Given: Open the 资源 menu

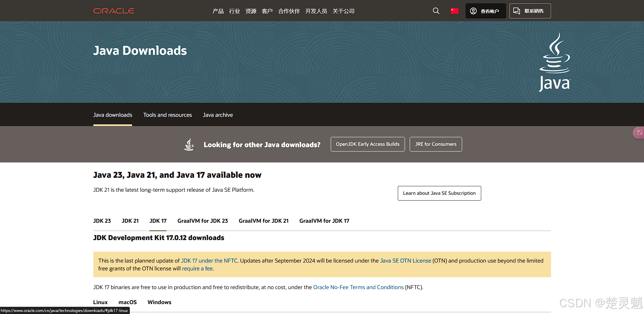Looking at the screenshot, I should pos(251,11).
